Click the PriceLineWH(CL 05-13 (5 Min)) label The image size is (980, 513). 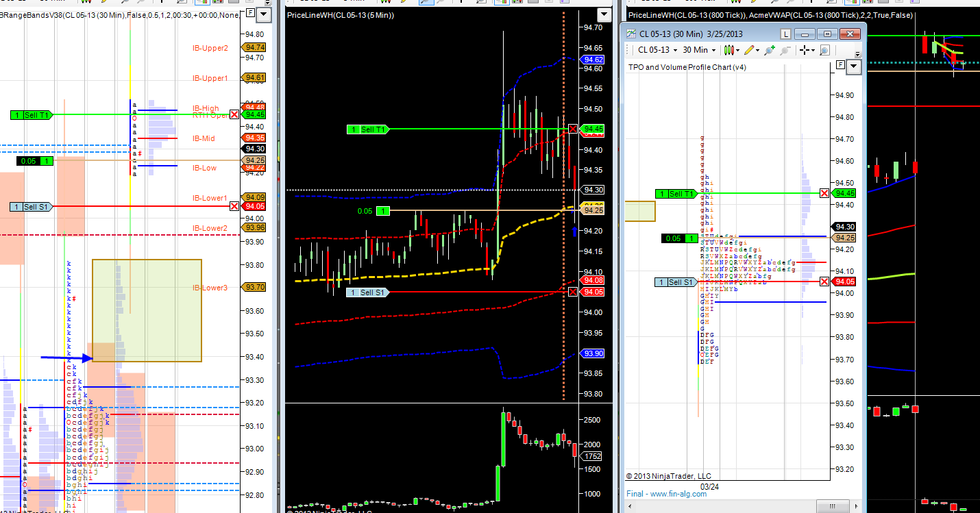(x=341, y=14)
